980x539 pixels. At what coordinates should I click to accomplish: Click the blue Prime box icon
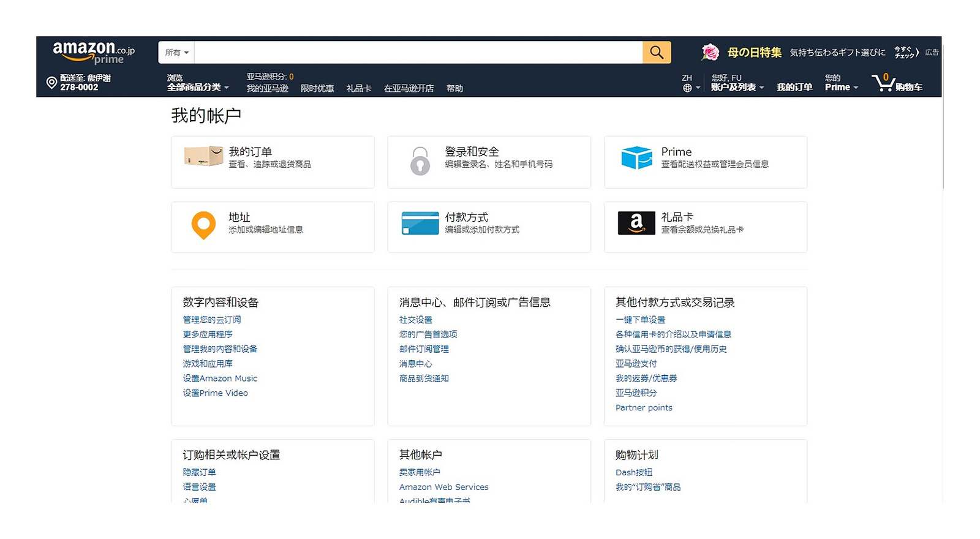click(x=636, y=157)
